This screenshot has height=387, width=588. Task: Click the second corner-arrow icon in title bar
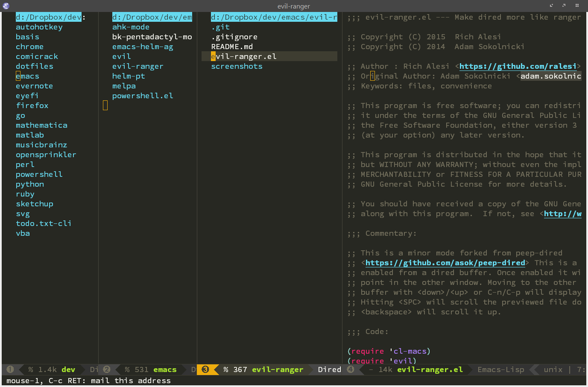click(564, 6)
